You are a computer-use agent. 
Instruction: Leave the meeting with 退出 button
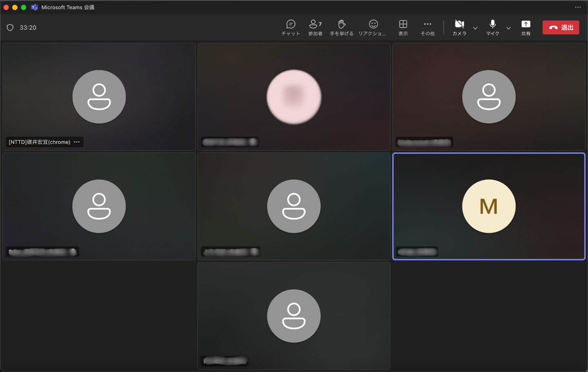click(561, 27)
